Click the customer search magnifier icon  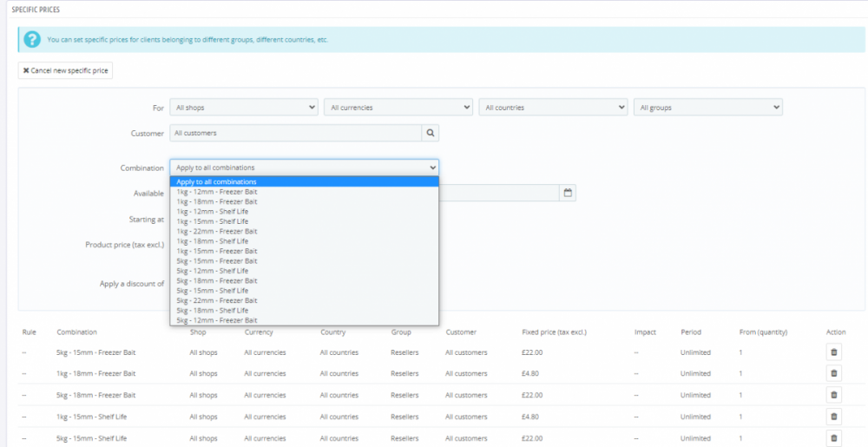click(431, 133)
